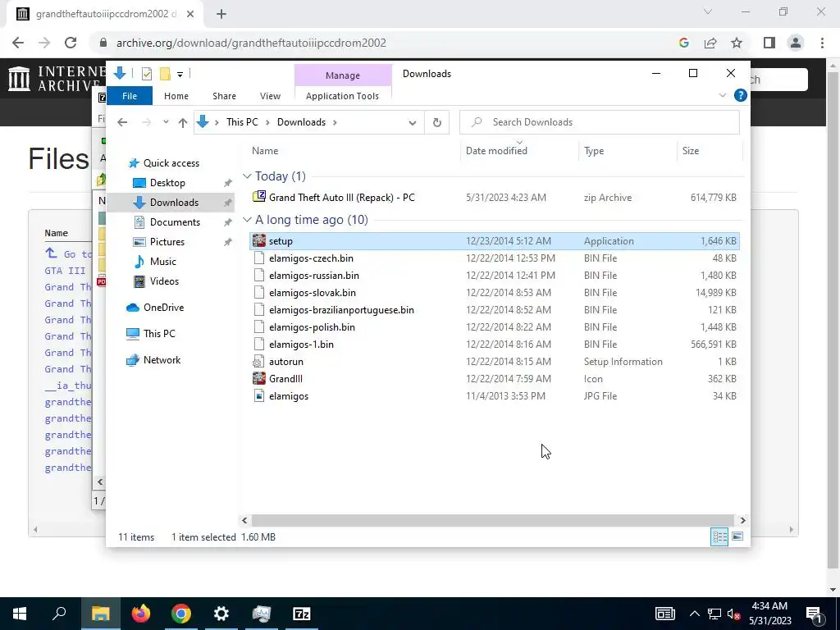Bookmark this page with the star
Viewport: 840px width, 630px height.
pos(737,43)
